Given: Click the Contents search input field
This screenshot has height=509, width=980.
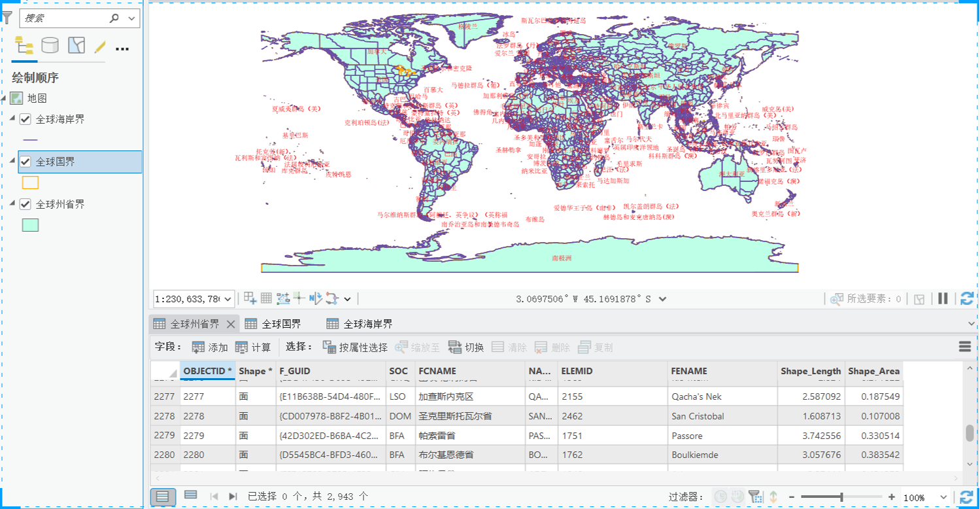Looking at the screenshot, I should click(x=64, y=18).
